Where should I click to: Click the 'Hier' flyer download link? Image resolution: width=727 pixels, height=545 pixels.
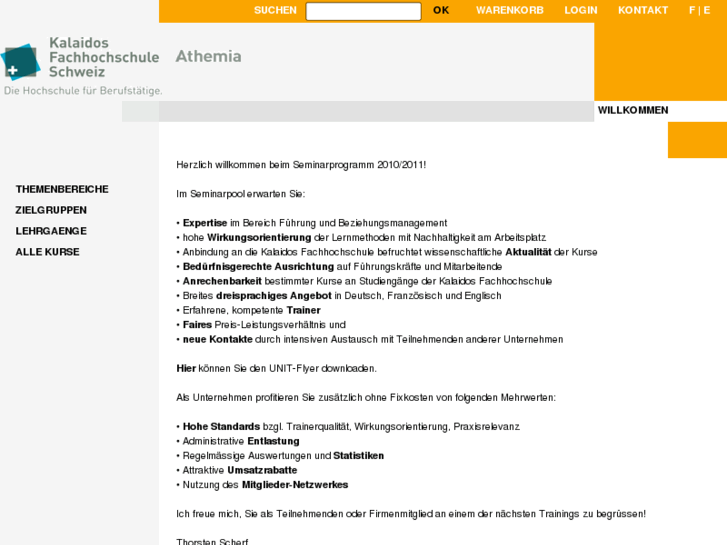186,368
